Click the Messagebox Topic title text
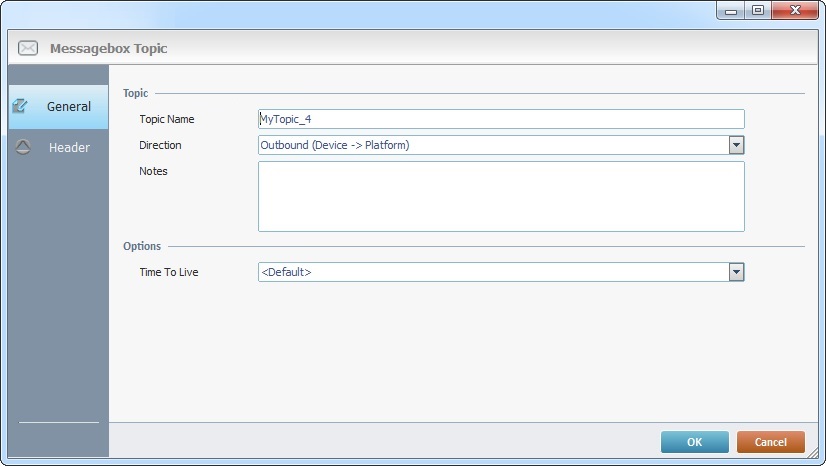This screenshot has height=466, width=826. pyautogui.click(x=109, y=48)
